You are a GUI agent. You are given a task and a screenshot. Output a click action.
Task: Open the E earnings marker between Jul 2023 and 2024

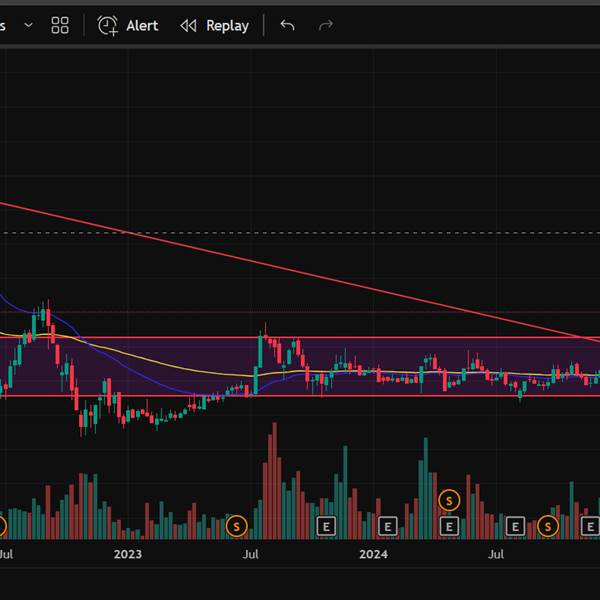coord(326,527)
